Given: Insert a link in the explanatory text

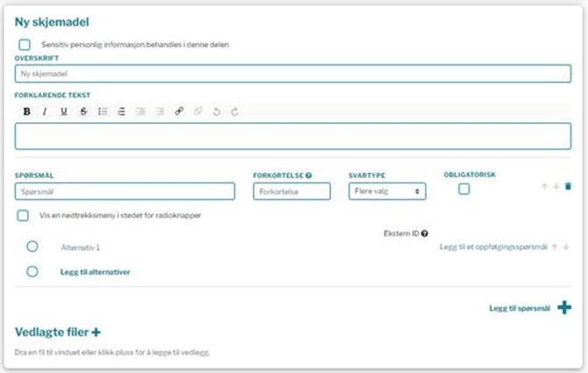Looking at the screenshot, I should pos(179,111).
